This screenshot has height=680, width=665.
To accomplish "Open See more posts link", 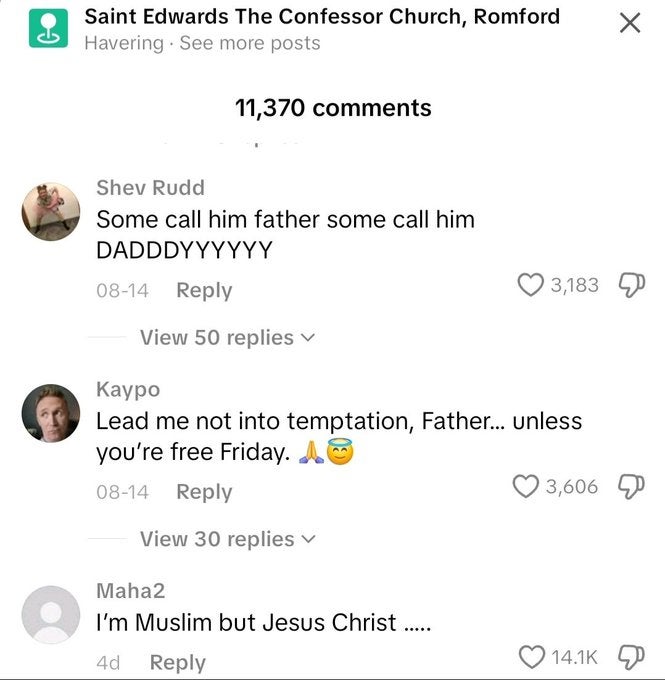I will (x=249, y=43).
